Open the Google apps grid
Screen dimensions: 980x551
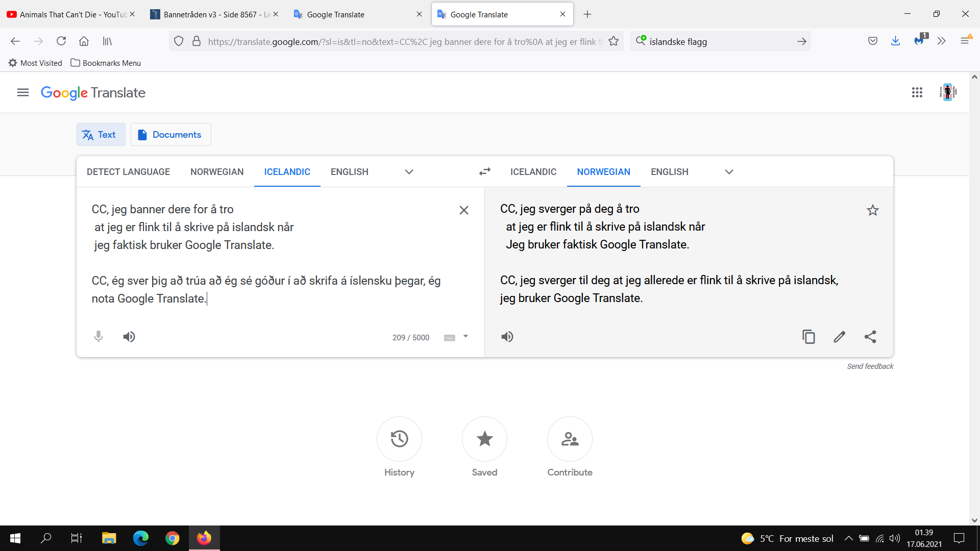tap(917, 92)
